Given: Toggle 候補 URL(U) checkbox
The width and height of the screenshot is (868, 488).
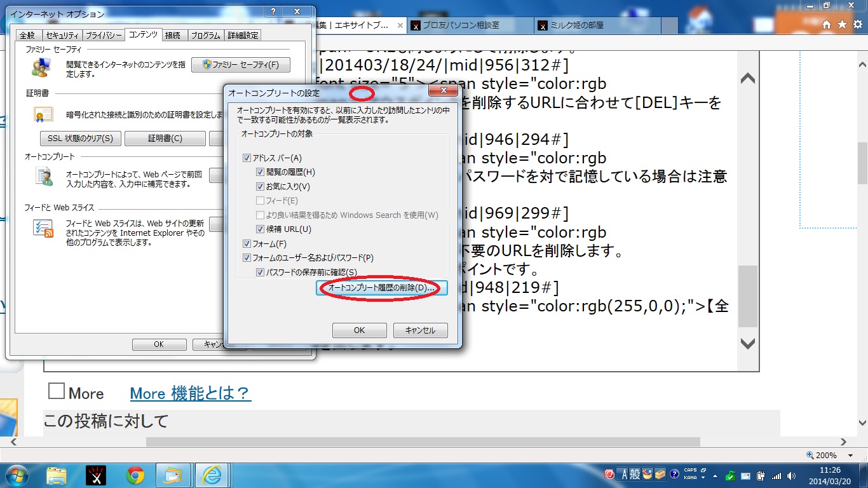Looking at the screenshot, I should click(x=260, y=229).
